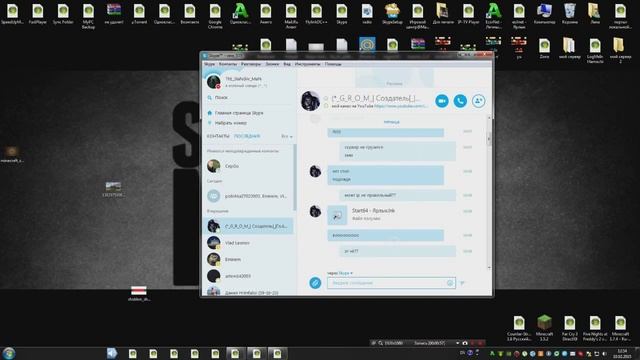This screenshot has height=360, width=640.
Task: Click the taskbar clock
Action: (622, 353)
